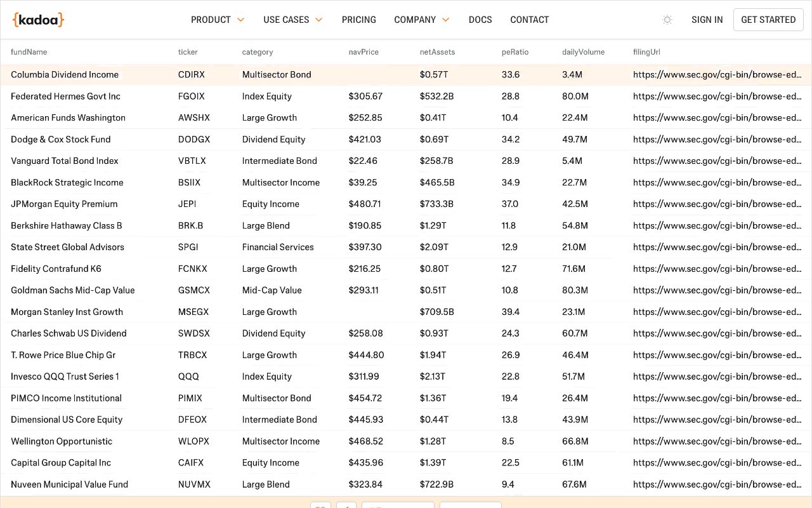Toggle the light/dark theme sun icon
The height and width of the screenshot is (508, 812).
667,20
